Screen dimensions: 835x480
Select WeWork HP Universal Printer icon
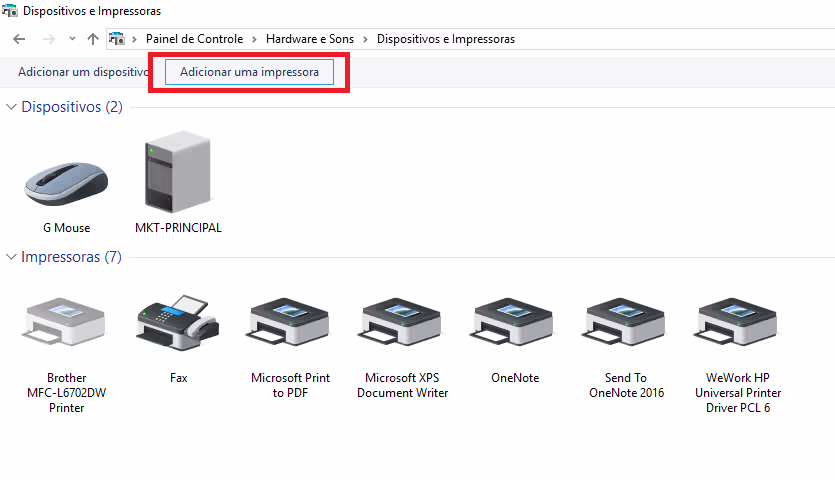pyautogui.click(x=735, y=322)
